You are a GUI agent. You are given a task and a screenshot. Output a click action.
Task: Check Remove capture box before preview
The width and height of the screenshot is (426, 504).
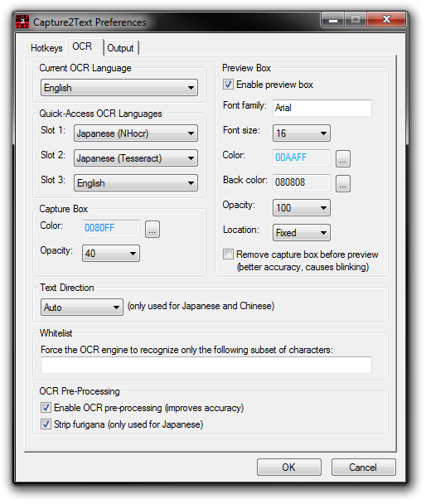pos(228,254)
